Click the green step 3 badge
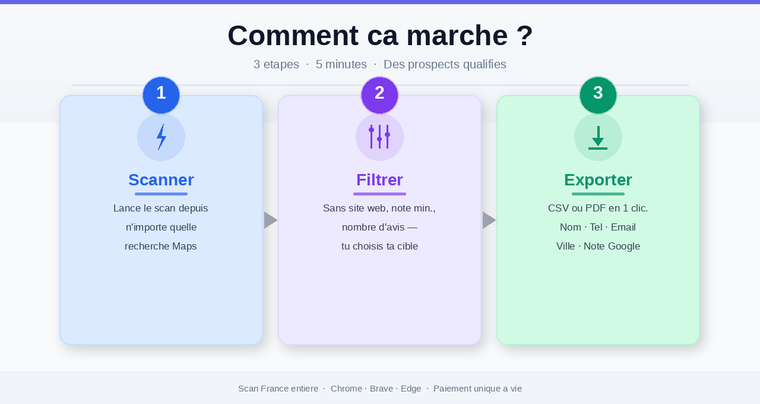Screen dimensions: 760x404 coord(598,94)
